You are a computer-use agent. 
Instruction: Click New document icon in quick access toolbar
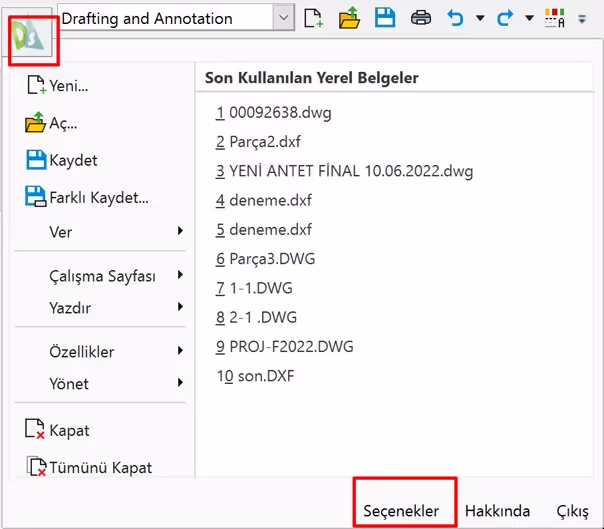(x=313, y=18)
